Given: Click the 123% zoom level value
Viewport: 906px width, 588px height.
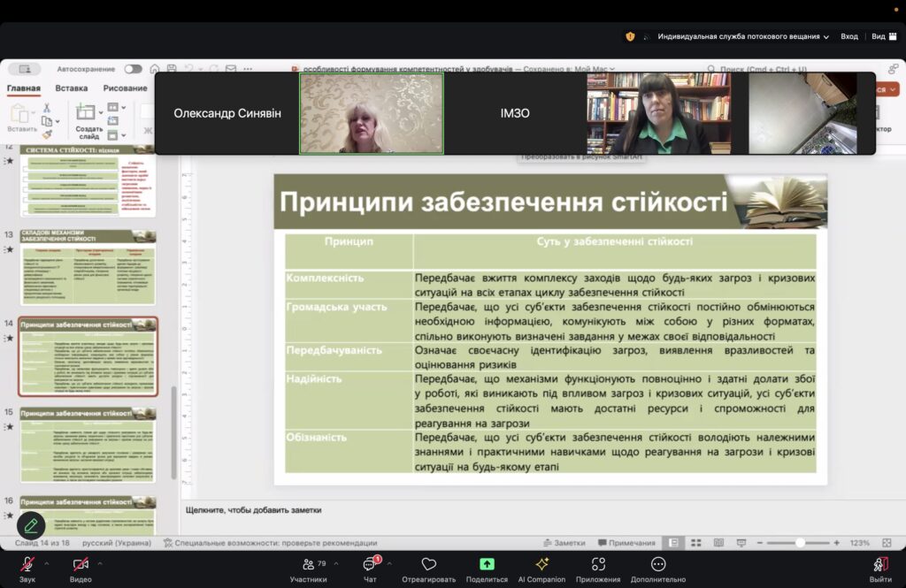Looking at the screenshot, I should (860, 543).
